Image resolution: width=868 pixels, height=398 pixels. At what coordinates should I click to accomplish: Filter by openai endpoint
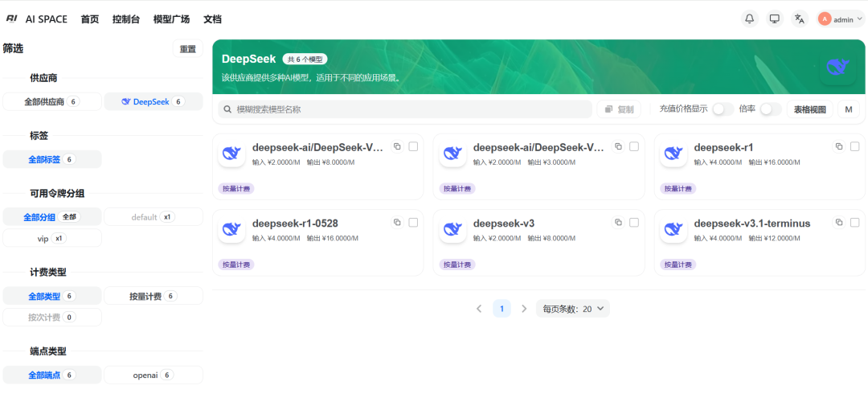tap(154, 375)
